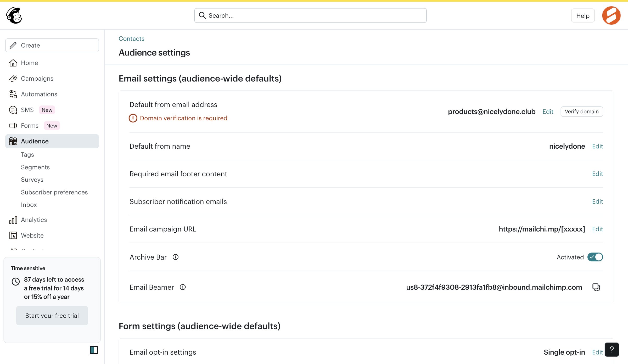
Task: Click Email Beamer info icon
Action: tap(183, 287)
